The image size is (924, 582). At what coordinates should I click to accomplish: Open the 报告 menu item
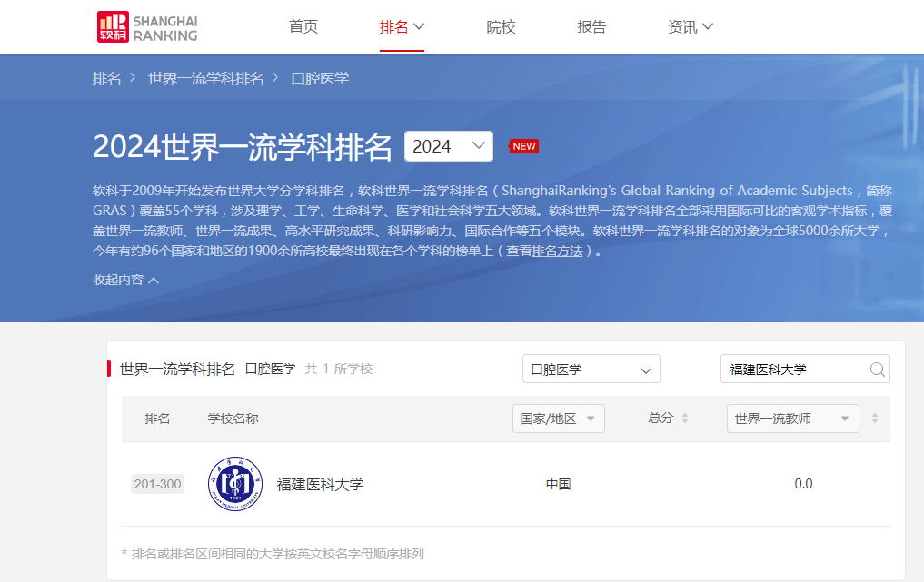click(591, 26)
